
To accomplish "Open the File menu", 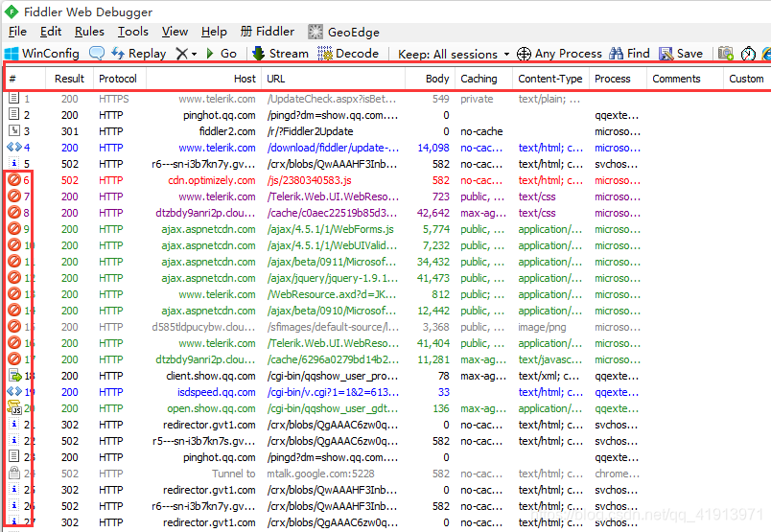I will (17, 32).
